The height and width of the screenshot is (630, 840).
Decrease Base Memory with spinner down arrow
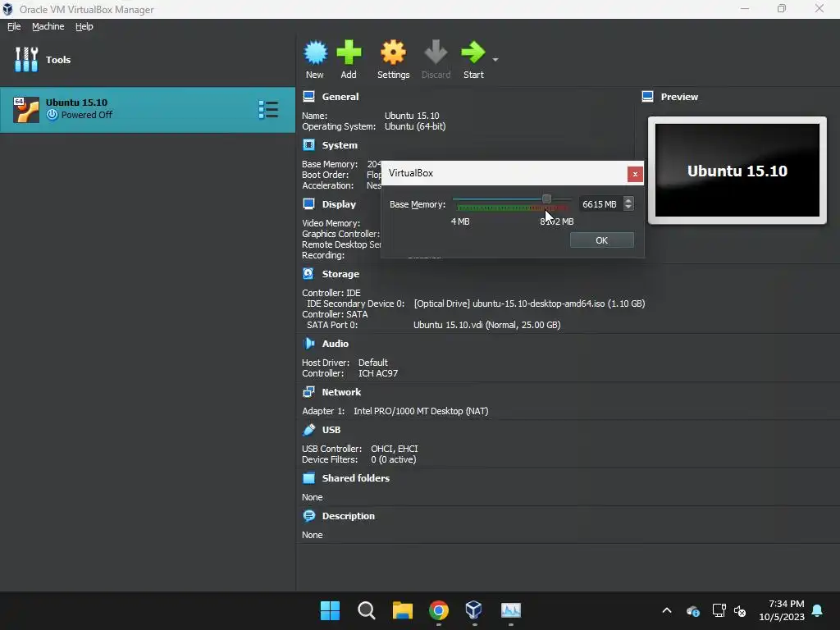pos(628,208)
